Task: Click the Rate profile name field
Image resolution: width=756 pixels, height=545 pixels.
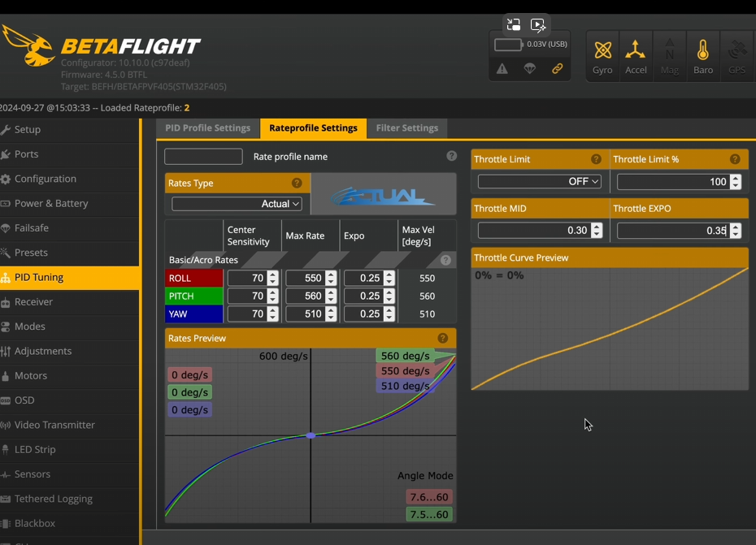Action: pyautogui.click(x=203, y=157)
